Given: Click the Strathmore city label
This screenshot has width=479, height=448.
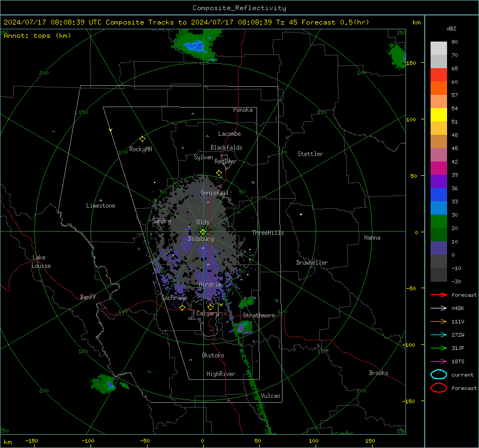Looking at the screenshot, I should (x=259, y=315).
